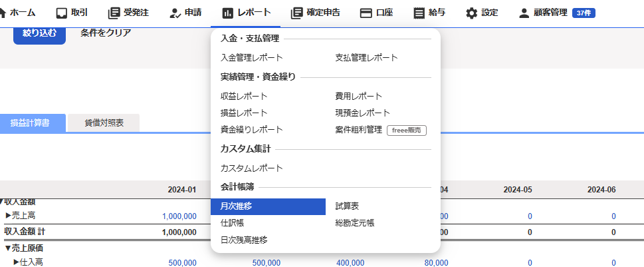644x267 pixels.
Task: Click the 37件 badge on 顧客管理
Action: point(583,13)
